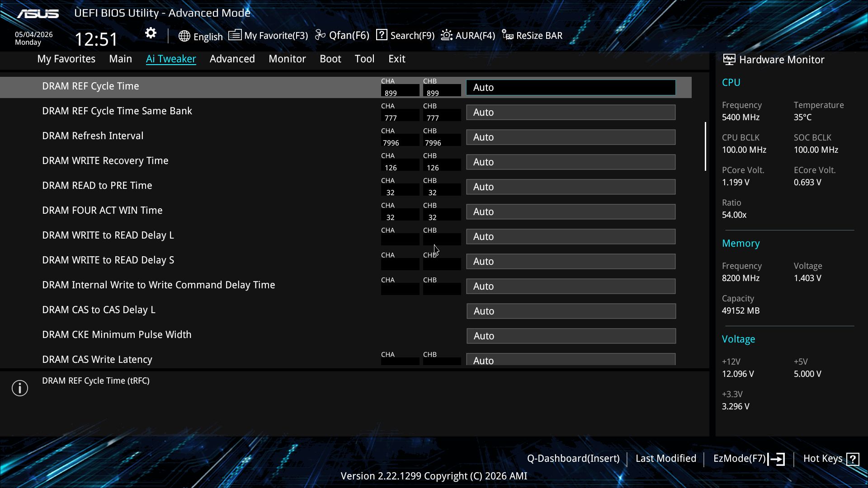View Last Modified settings
This screenshot has height=488, width=868.
tap(665, 458)
